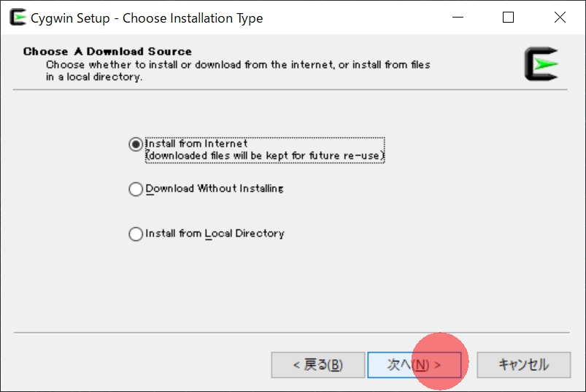This screenshot has width=586, height=392.
Task: Cancel setup with the キャンセル button
Action: (523, 365)
